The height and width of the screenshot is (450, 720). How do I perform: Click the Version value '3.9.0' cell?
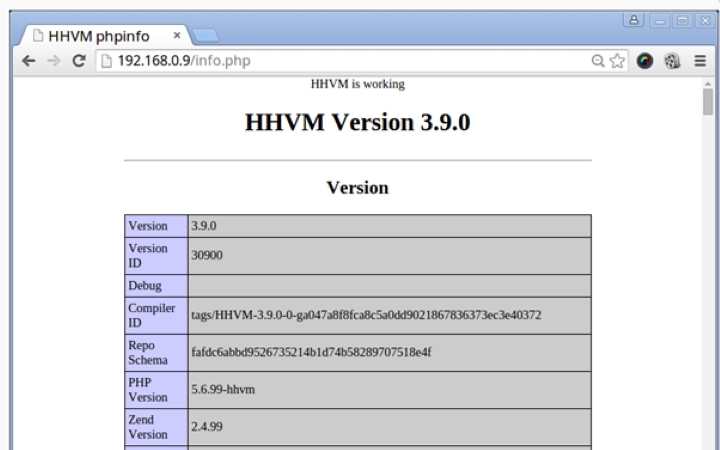point(389,226)
